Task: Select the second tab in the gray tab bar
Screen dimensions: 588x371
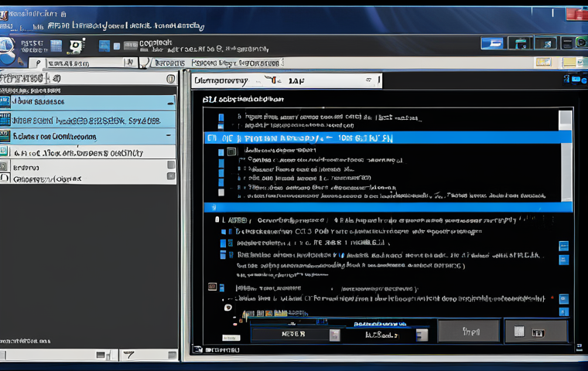Action: point(235,63)
